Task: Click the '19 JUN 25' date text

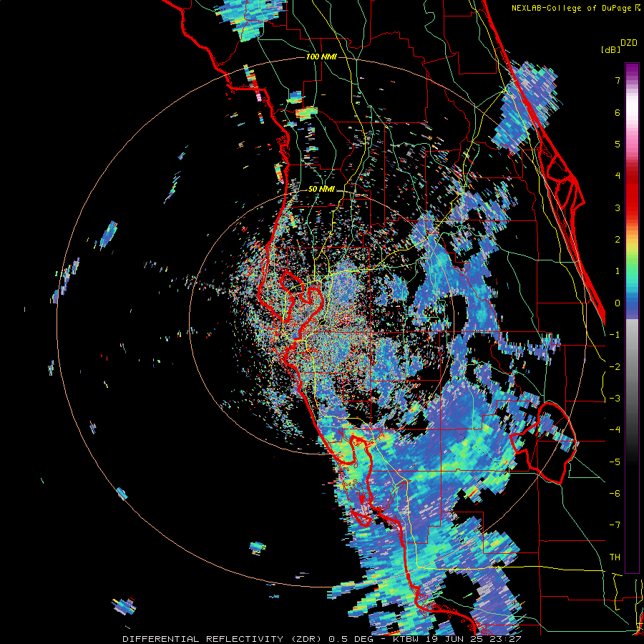Action: tap(455, 639)
